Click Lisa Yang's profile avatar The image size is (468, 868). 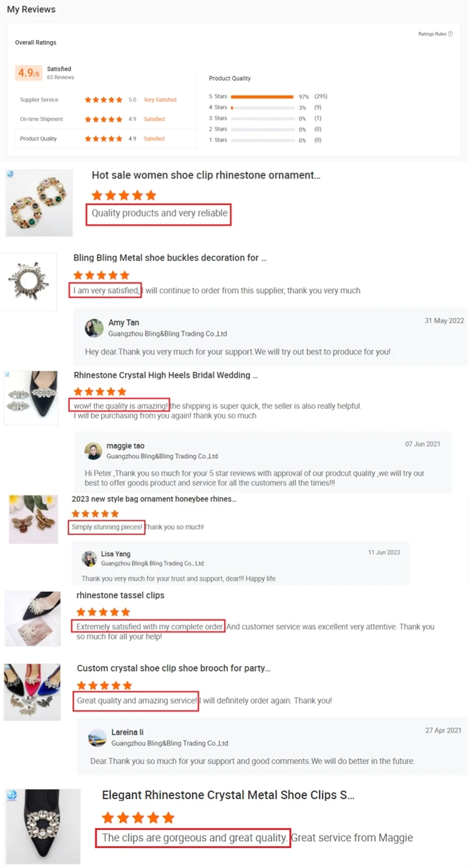(x=90, y=557)
